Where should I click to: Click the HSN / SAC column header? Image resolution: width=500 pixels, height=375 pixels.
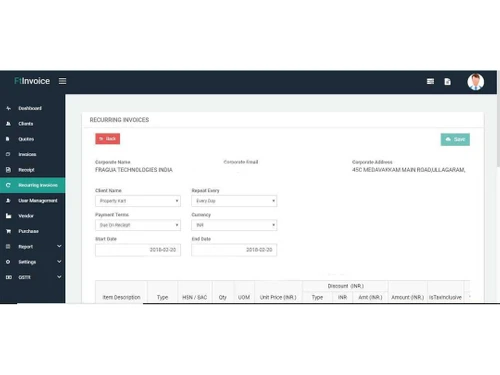tap(195, 297)
